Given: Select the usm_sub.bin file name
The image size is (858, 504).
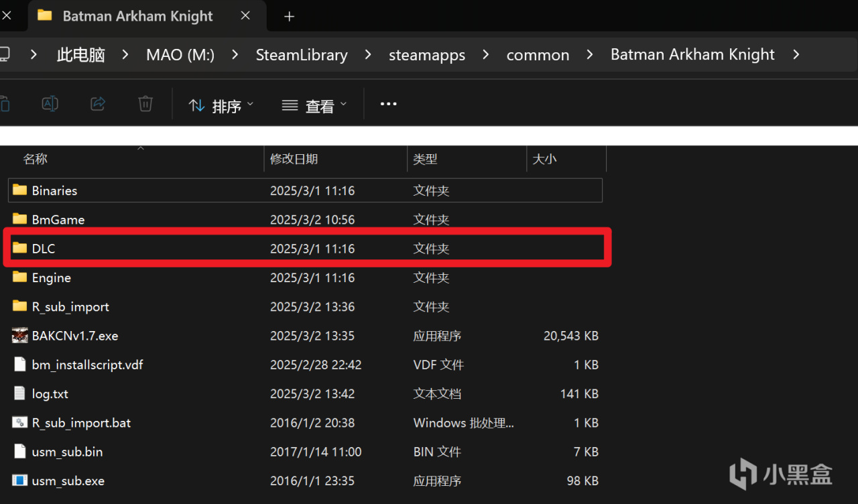Looking at the screenshot, I should coord(68,452).
